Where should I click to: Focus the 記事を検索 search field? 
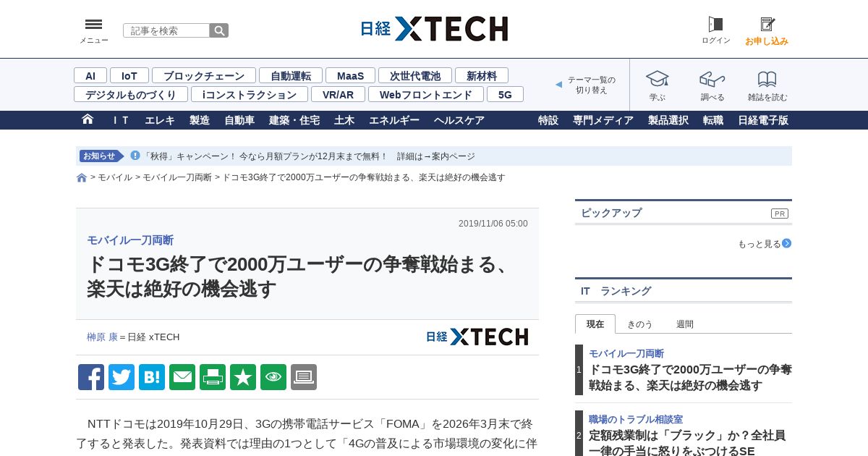click(166, 30)
